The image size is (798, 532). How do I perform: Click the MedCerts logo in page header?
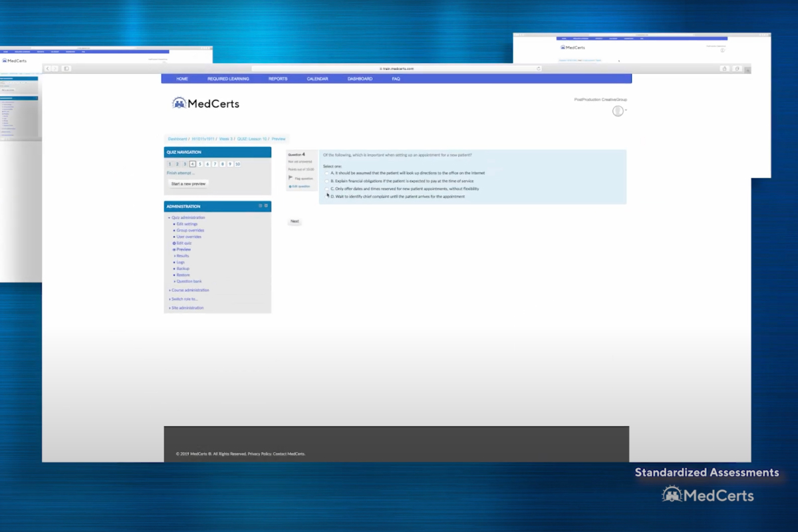click(x=205, y=103)
